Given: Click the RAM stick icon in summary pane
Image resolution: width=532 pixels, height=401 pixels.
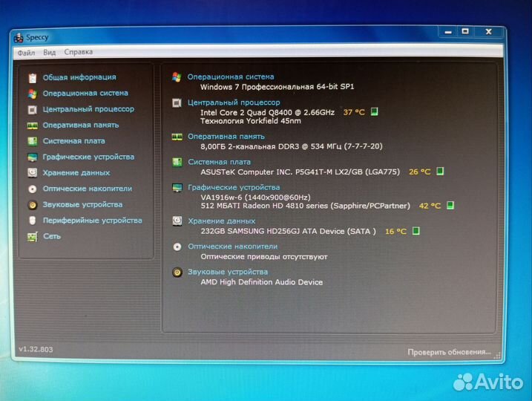Looking at the screenshot, I should 177,137.
